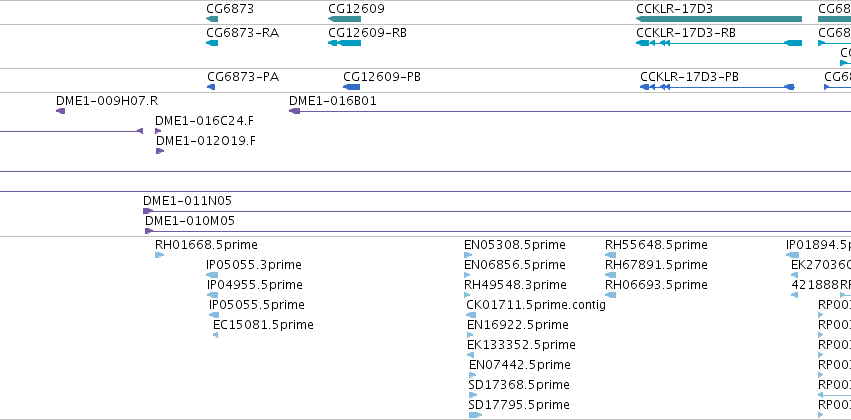This screenshot has height=420, width=851.
Task: Select the DME1-016B01 clone start arrow
Action: (295, 111)
